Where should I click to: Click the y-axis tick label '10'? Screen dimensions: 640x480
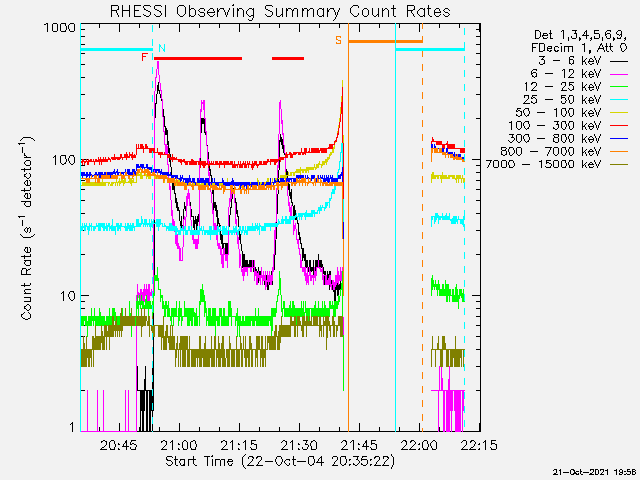tap(68, 296)
